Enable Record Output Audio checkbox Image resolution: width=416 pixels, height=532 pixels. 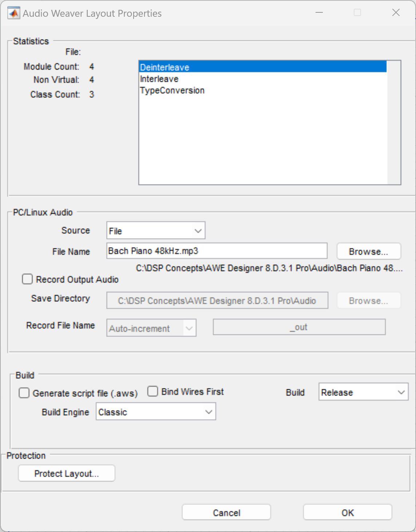coord(27,279)
